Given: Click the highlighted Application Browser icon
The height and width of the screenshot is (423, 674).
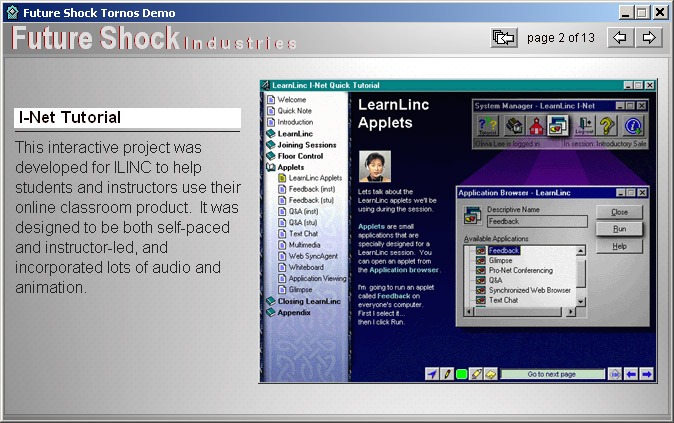Looking at the screenshot, I should [x=558, y=126].
